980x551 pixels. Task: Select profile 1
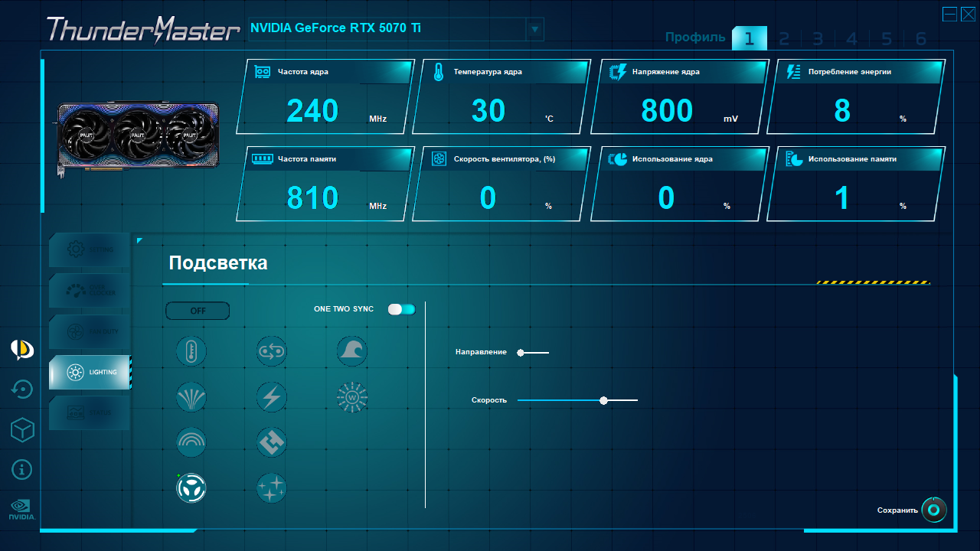(750, 38)
